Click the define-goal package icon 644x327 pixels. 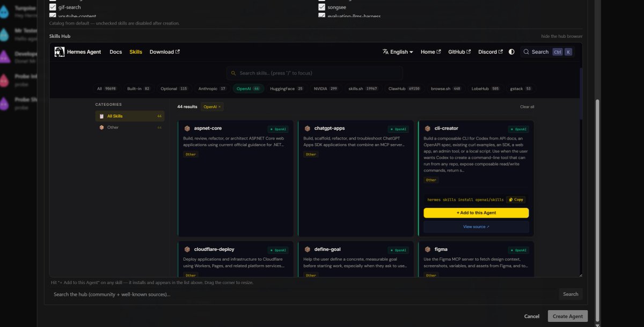pyautogui.click(x=308, y=249)
